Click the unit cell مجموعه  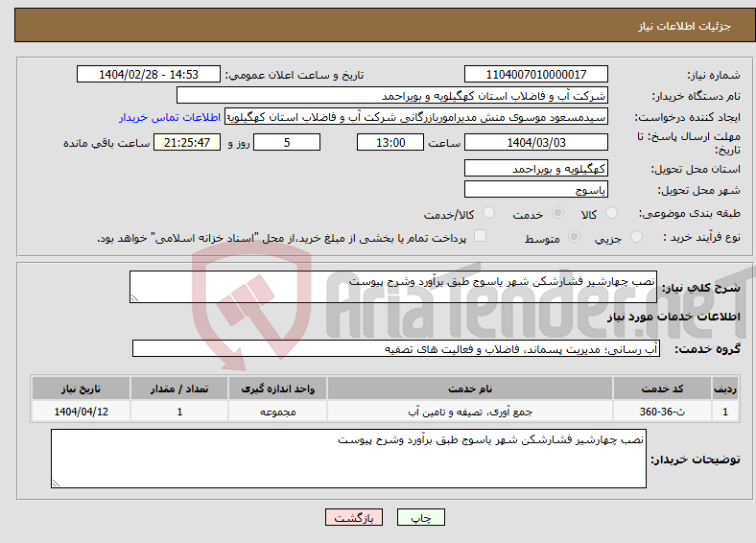[x=277, y=412]
